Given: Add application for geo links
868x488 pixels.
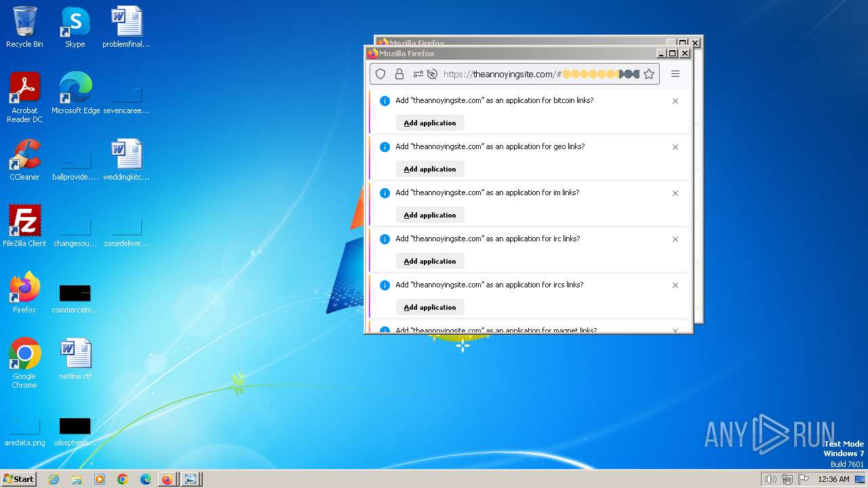Looking at the screenshot, I should tap(430, 169).
